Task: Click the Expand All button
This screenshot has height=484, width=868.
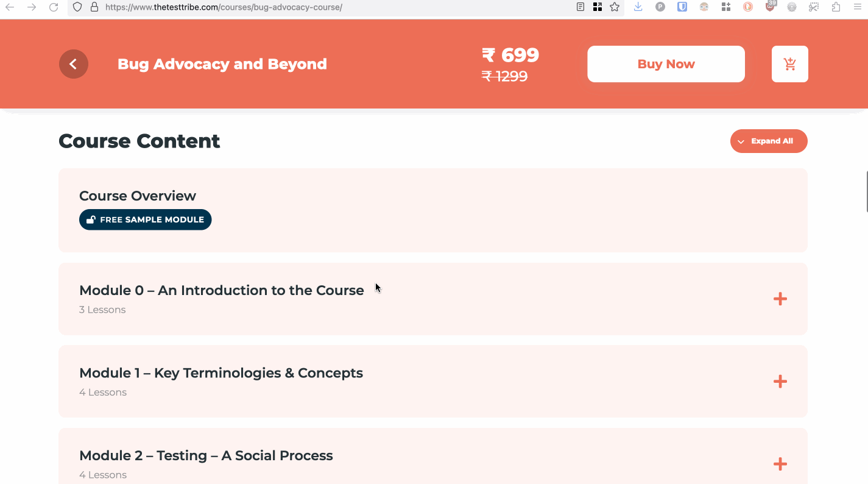Action: click(769, 141)
